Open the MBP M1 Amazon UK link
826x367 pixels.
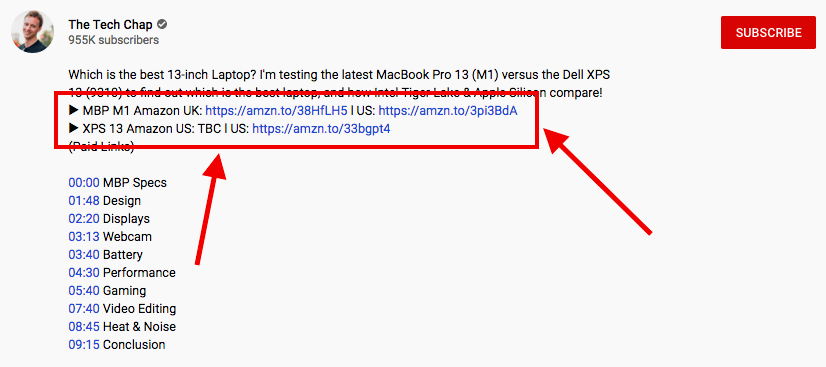pyautogui.click(x=276, y=111)
